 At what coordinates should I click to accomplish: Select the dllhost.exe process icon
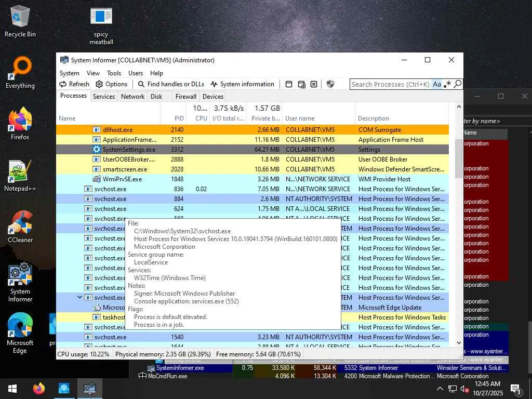coord(97,129)
